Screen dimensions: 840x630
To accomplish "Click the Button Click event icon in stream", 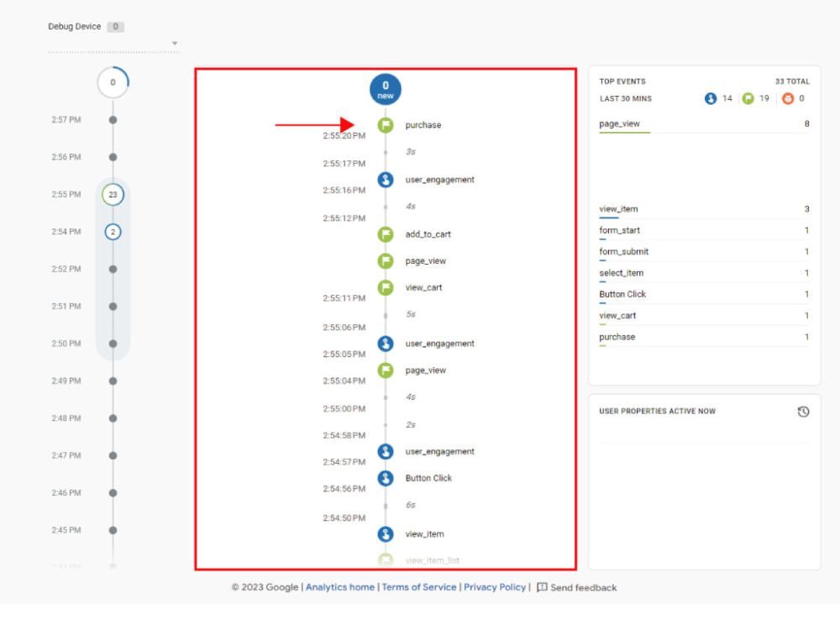I will point(385,478).
